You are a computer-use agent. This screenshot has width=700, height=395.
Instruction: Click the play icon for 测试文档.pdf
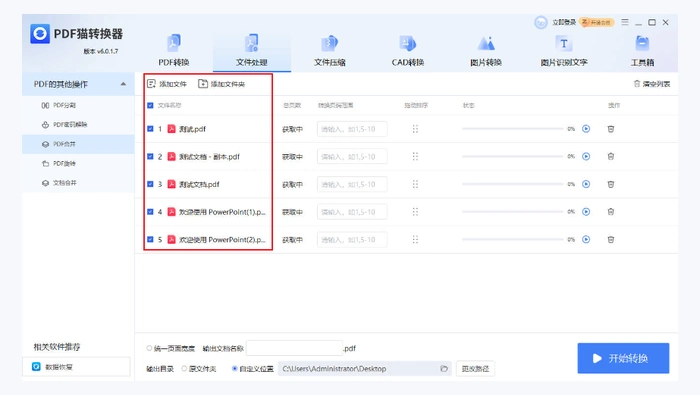point(586,184)
